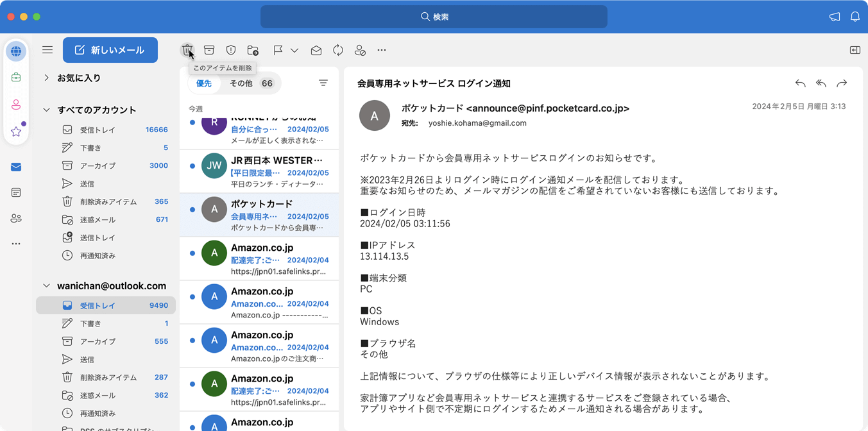
Task: Click sender address announce@pinf.pocketcard.co.jp
Action: (547, 108)
